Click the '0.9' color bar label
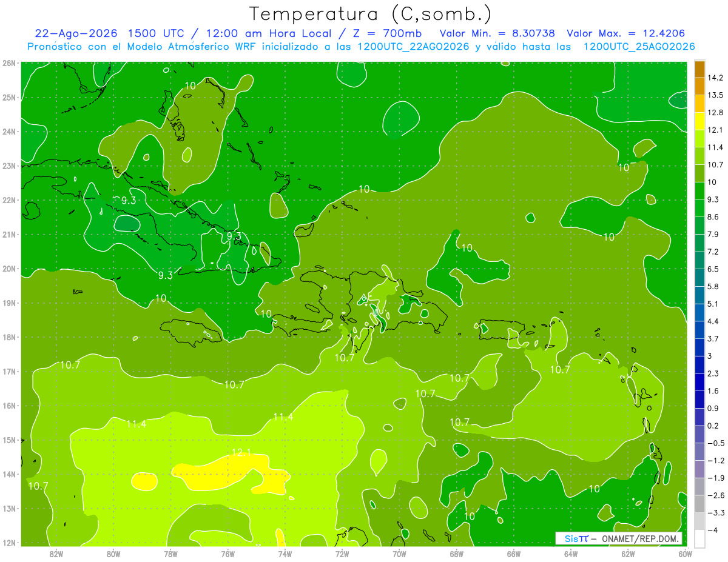The image size is (728, 562). coord(713,407)
